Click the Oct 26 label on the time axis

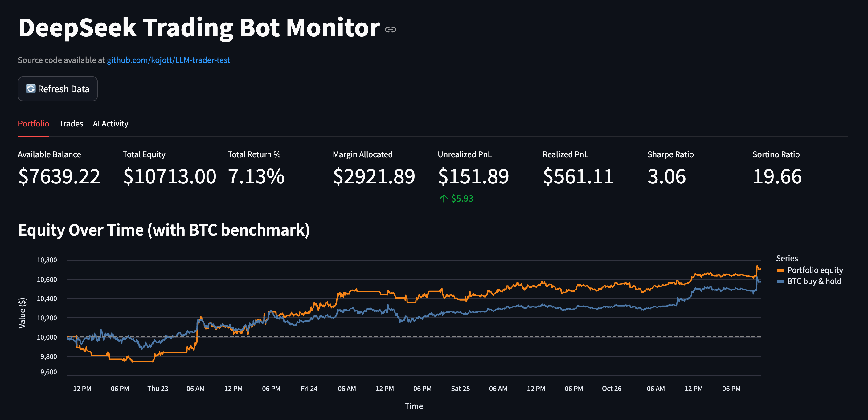click(x=612, y=388)
